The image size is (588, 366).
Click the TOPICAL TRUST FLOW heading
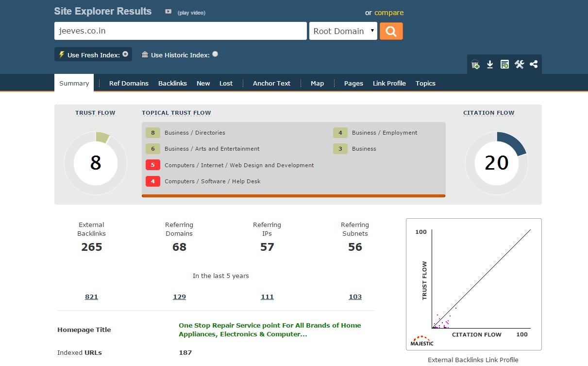[176, 113]
